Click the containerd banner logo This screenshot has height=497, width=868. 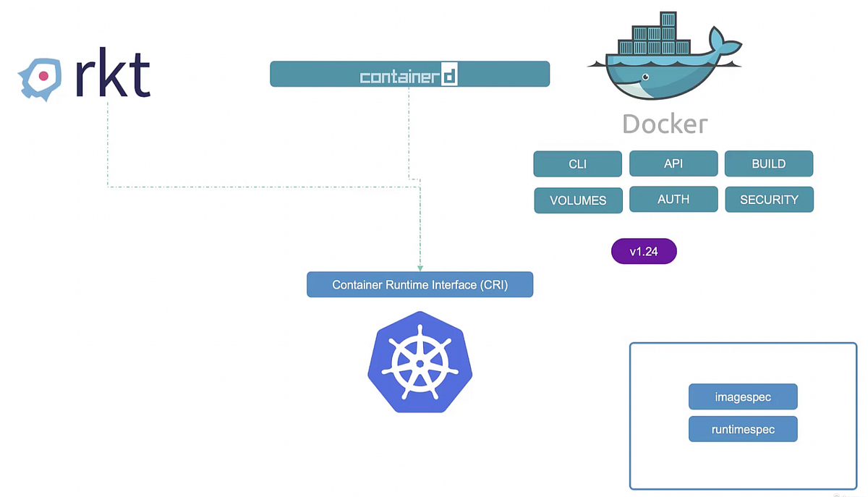[x=409, y=74]
